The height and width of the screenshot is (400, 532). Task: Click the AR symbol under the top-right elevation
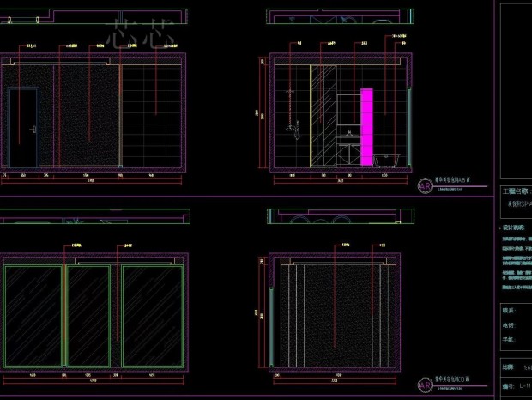(x=425, y=186)
